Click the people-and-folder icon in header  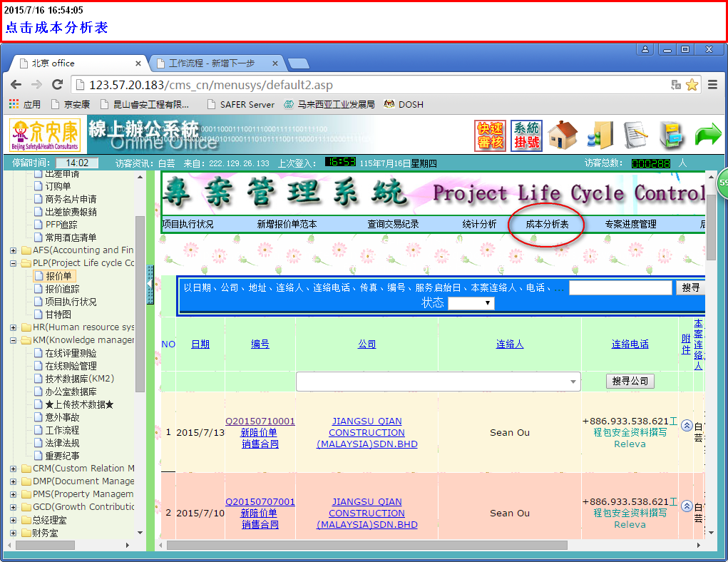click(x=600, y=136)
